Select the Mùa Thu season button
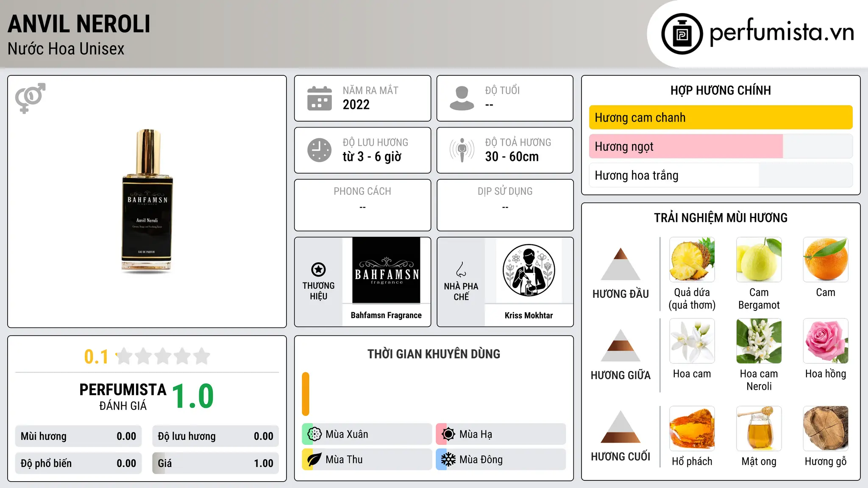The height and width of the screenshot is (488, 868). coord(367,460)
